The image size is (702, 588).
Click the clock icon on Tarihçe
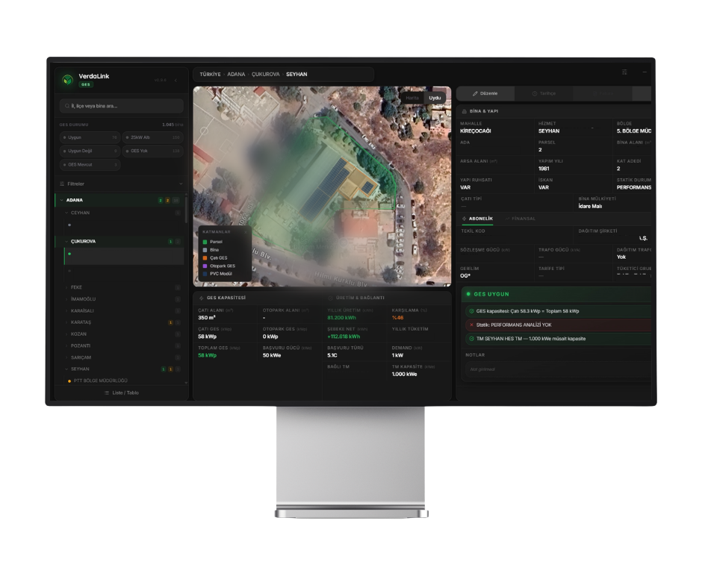coord(535,93)
